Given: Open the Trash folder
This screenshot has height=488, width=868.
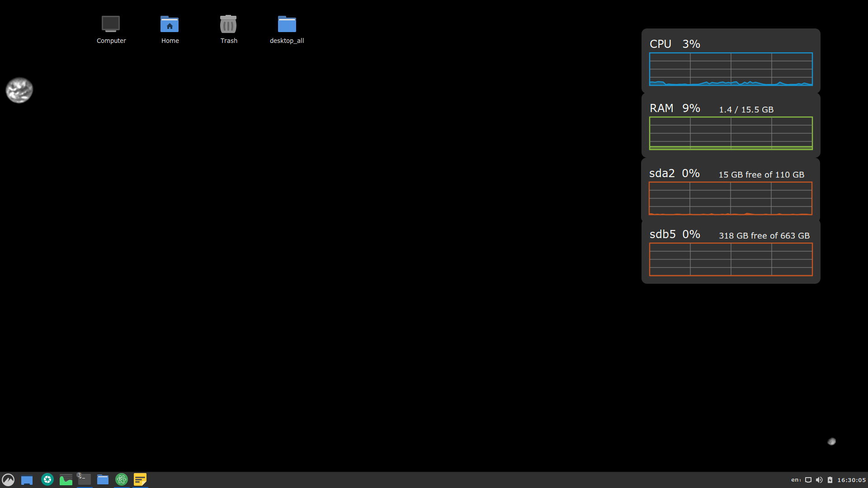Looking at the screenshot, I should (228, 28).
